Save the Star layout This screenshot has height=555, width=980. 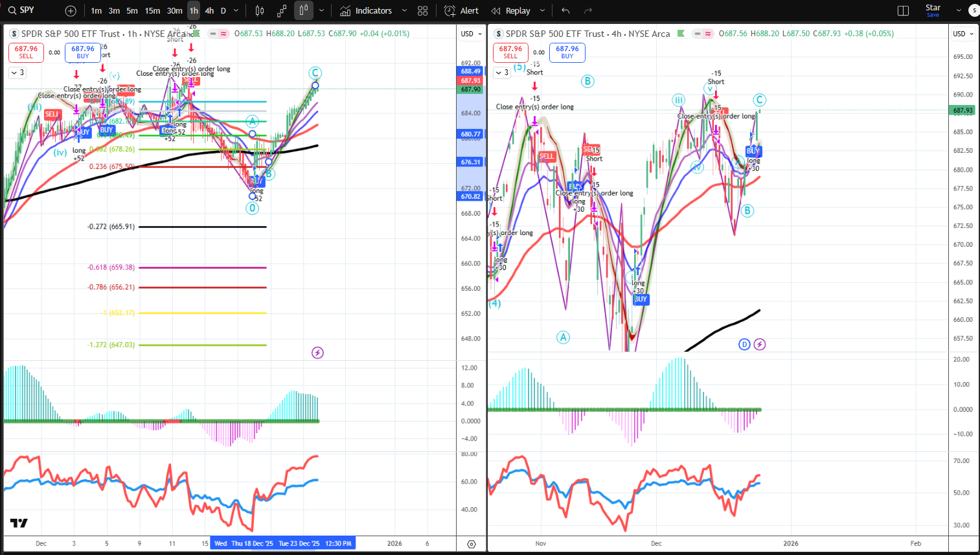(x=933, y=11)
